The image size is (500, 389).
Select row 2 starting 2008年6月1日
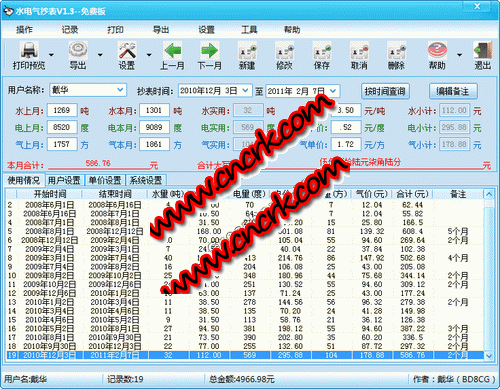245,205
